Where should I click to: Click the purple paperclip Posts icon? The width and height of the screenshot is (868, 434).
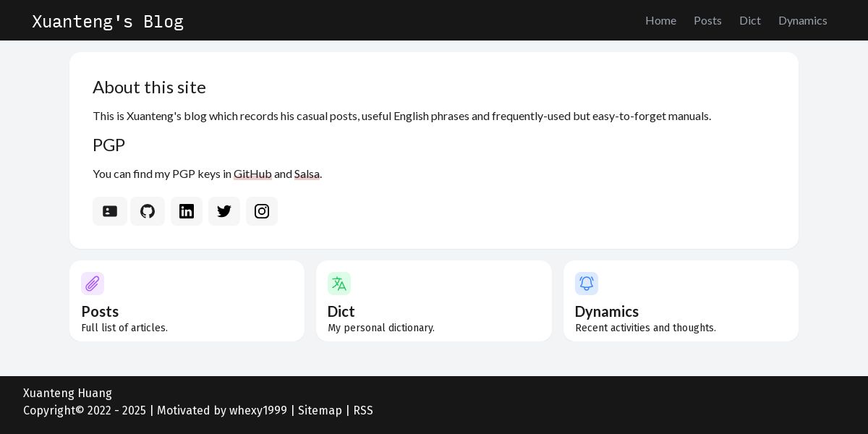click(93, 284)
